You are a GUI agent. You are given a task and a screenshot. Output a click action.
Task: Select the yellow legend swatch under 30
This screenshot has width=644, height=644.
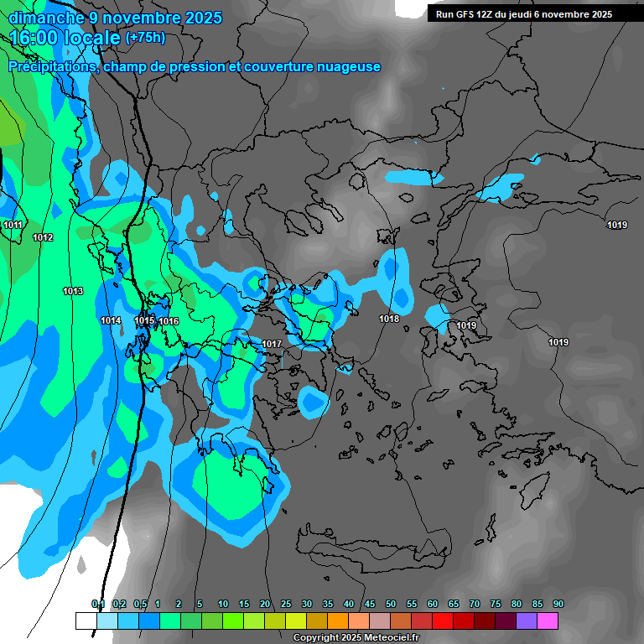296,621
